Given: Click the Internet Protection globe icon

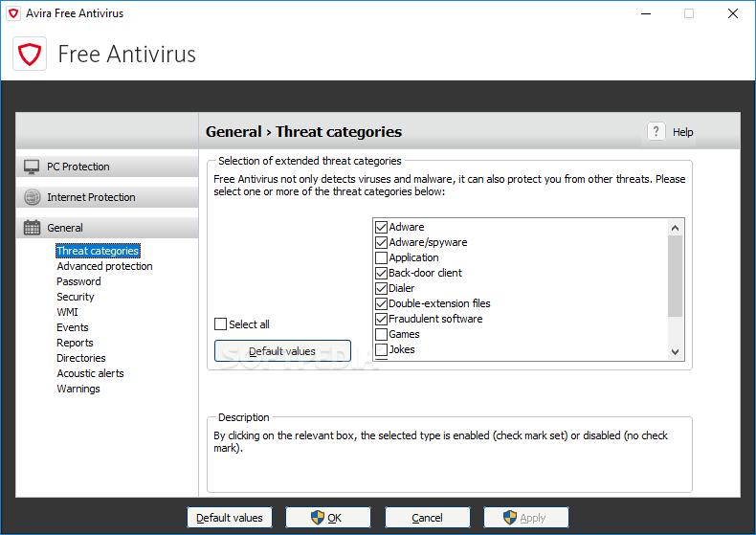Looking at the screenshot, I should [x=32, y=197].
